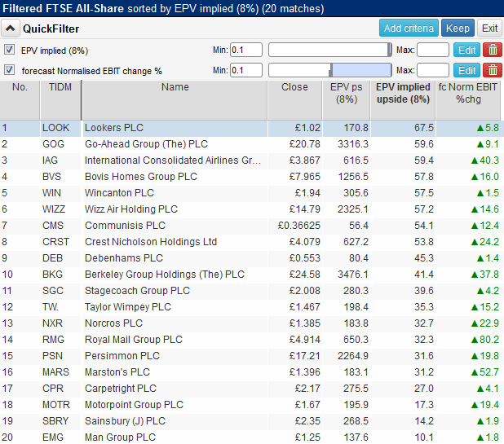
Task: Click the Add criteria button
Action: click(409, 29)
